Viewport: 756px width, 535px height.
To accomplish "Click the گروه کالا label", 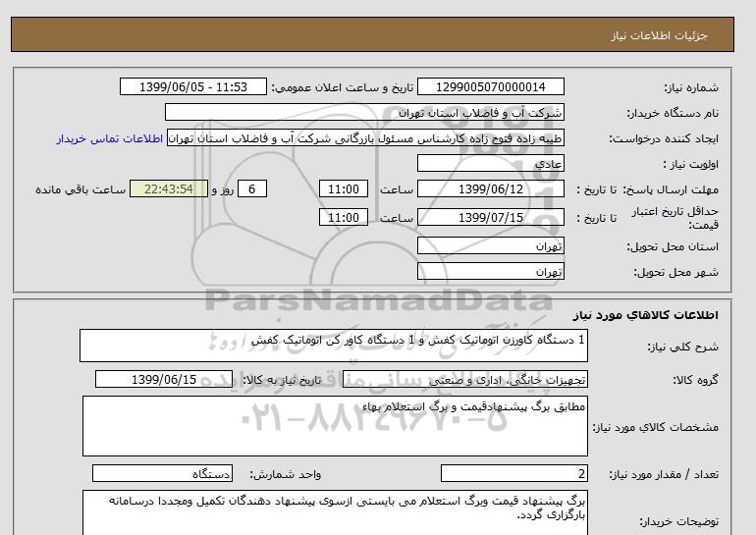I will click(696, 380).
